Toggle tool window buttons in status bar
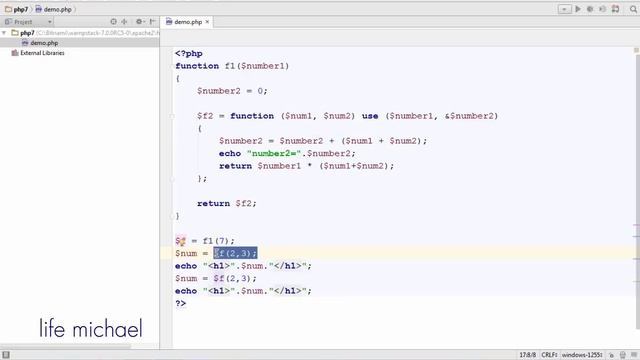The width and height of the screenshot is (640, 360). [x=6, y=355]
